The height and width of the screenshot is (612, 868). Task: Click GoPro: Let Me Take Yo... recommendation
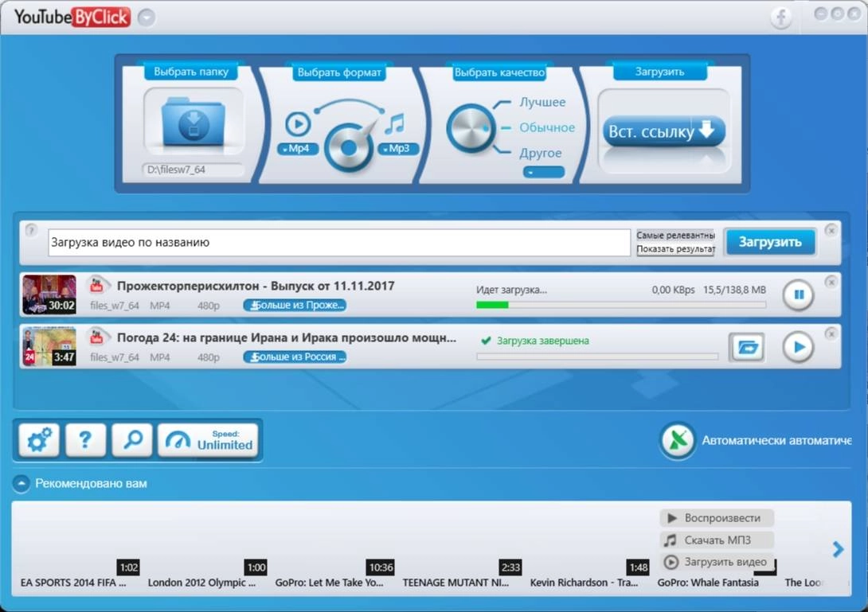point(330,583)
